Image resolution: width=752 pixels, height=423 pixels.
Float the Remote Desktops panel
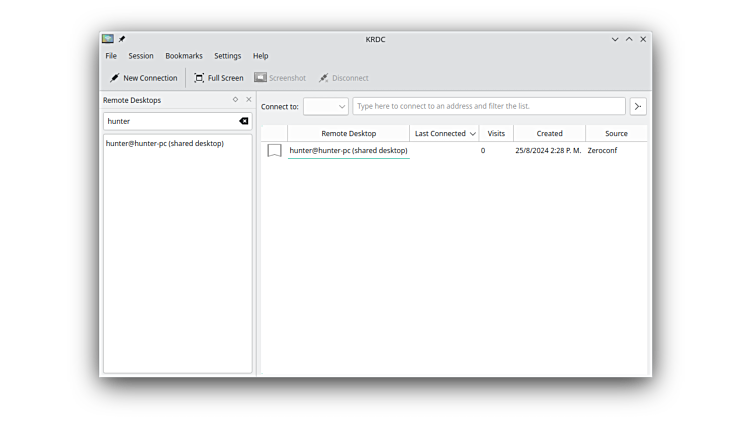pyautogui.click(x=236, y=100)
